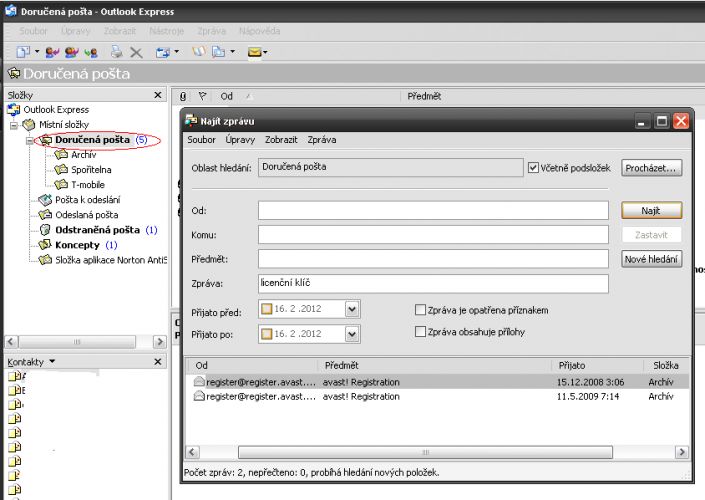Sort results by Složka column header
Viewport: 705px width, 500px height.
point(666,366)
